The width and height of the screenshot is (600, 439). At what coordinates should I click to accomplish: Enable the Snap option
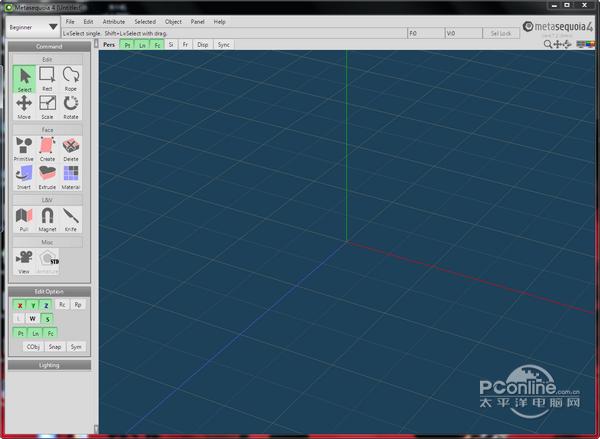pyautogui.click(x=55, y=347)
